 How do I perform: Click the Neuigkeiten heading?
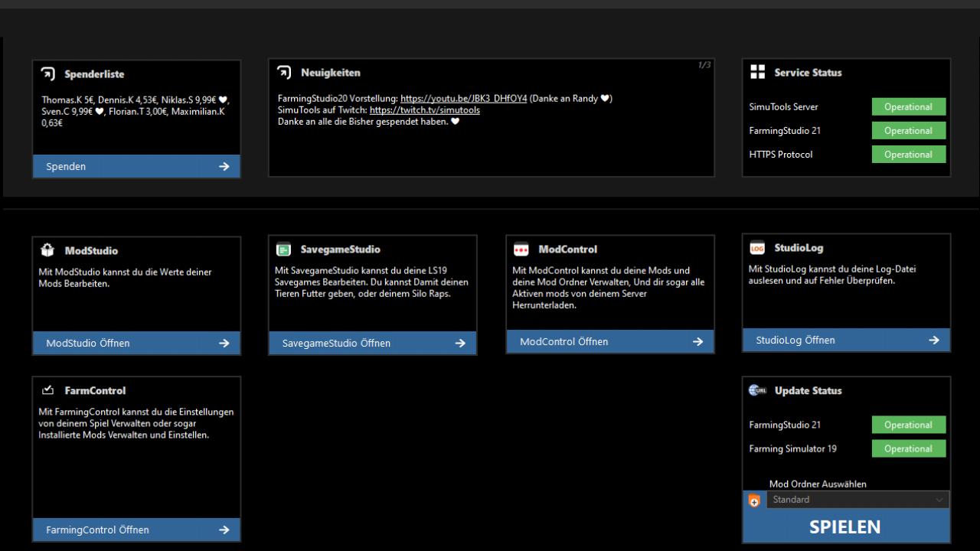(331, 73)
